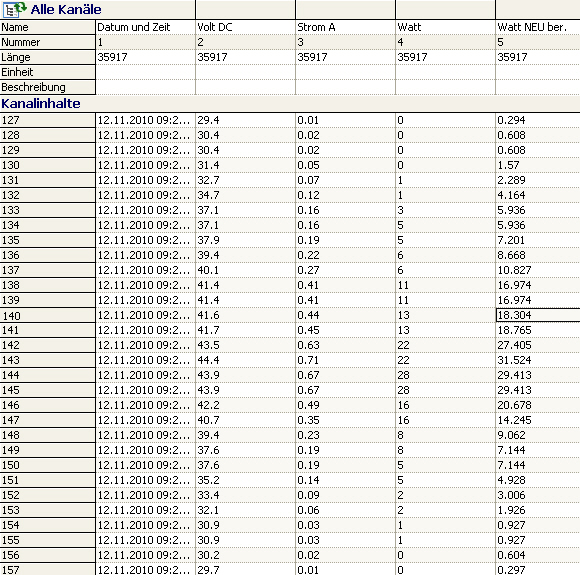The image size is (580, 575).
Task: Click the Einheit cell under Watt
Action: click(445, 72)
